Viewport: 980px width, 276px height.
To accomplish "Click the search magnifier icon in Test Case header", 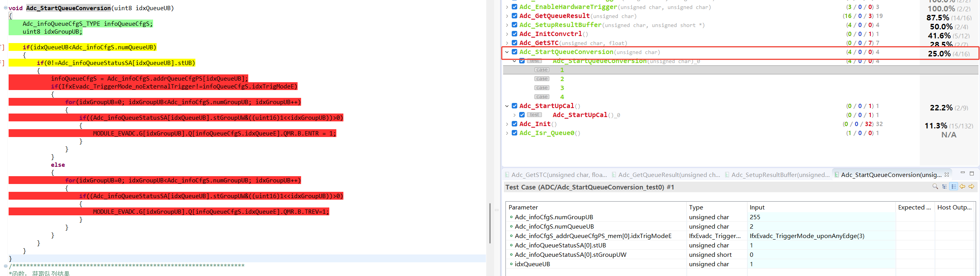I will coord(935,187).
